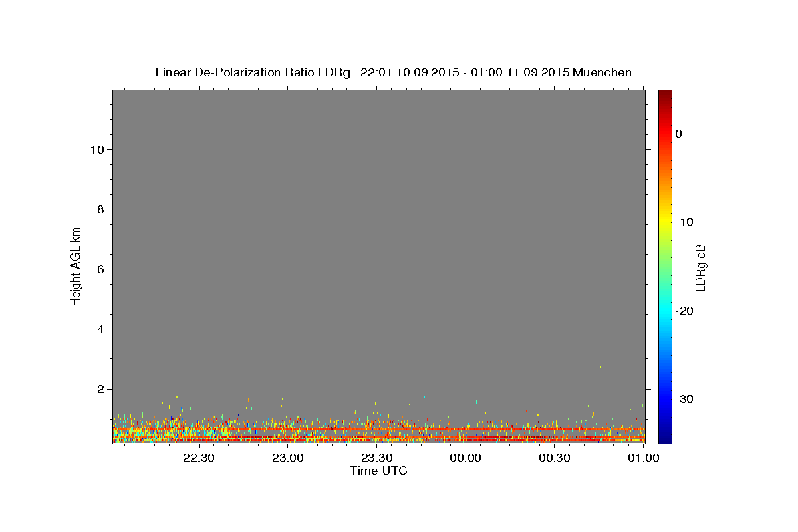Click the colorbar value -30
The image size is (798, 532).
click(685, 399)
